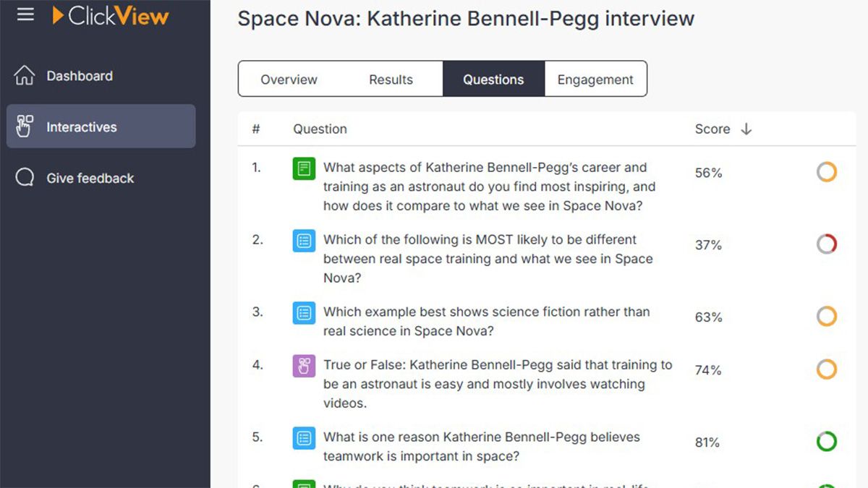Open question 3 about science fiction
Screen dimensions: 868x488
click(486, 321)
